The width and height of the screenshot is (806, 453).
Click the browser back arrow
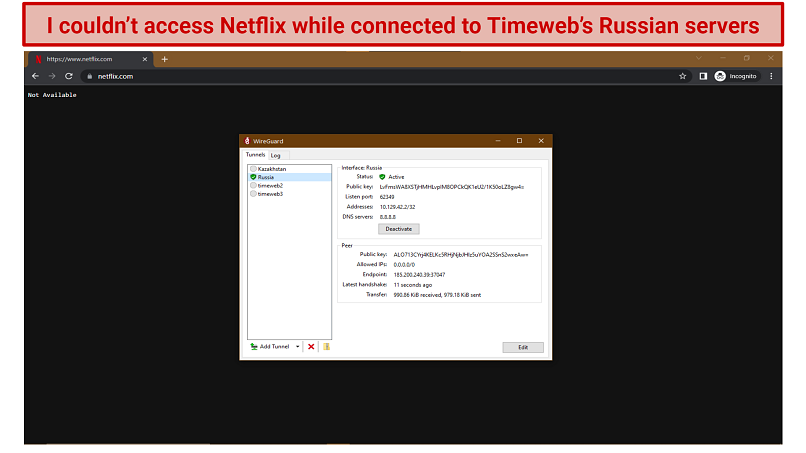click(35, 76)
